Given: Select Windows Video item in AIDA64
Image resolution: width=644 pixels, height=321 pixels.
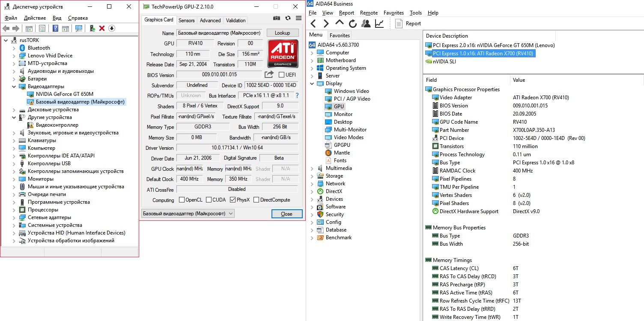Looking at the screenshot, I should pyautogui.click(x=347, y=91).
